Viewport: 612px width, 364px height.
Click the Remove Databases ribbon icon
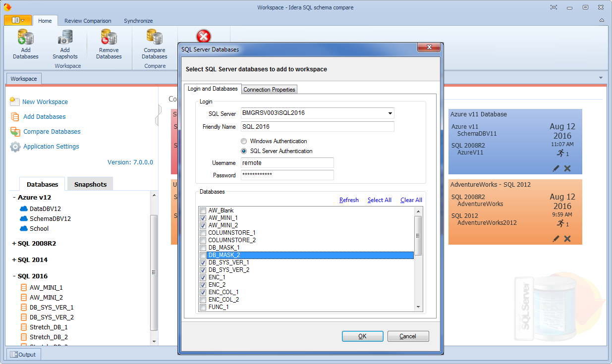coord(109,38)
